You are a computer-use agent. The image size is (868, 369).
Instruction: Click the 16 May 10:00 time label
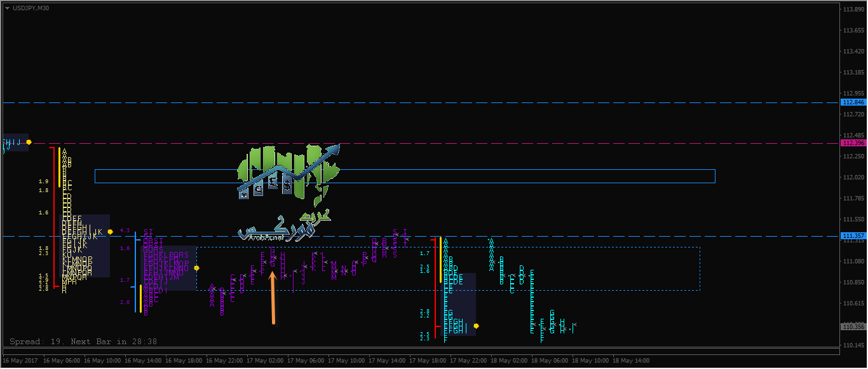(102, 360)
